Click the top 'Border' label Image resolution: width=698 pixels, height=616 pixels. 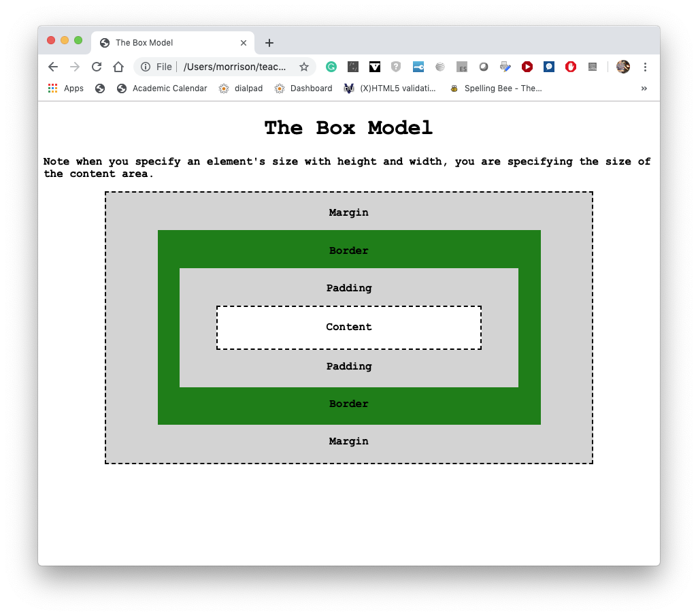tap(348, 250)
